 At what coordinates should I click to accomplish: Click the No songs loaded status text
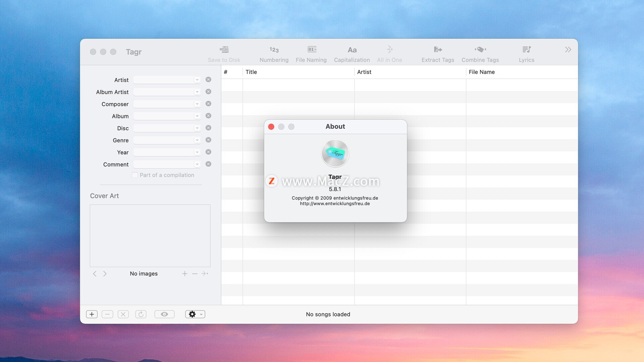pos(328,314)
